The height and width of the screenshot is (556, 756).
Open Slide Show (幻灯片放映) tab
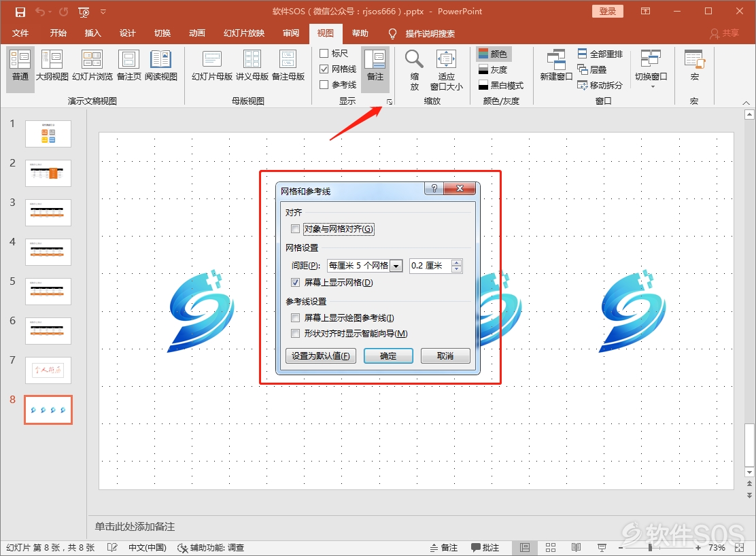coord(244,33)
